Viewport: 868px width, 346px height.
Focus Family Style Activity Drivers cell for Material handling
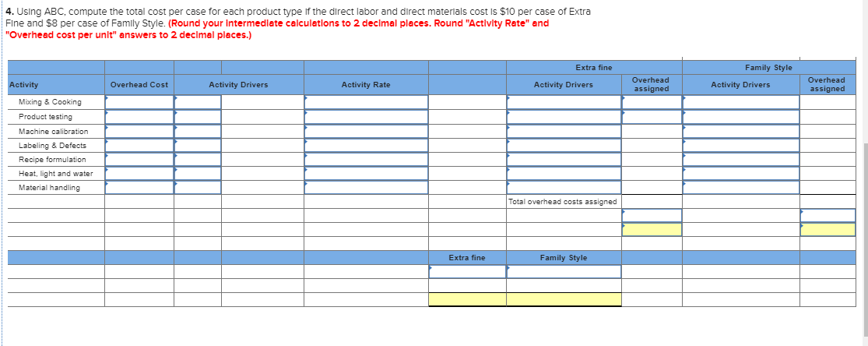740,187
